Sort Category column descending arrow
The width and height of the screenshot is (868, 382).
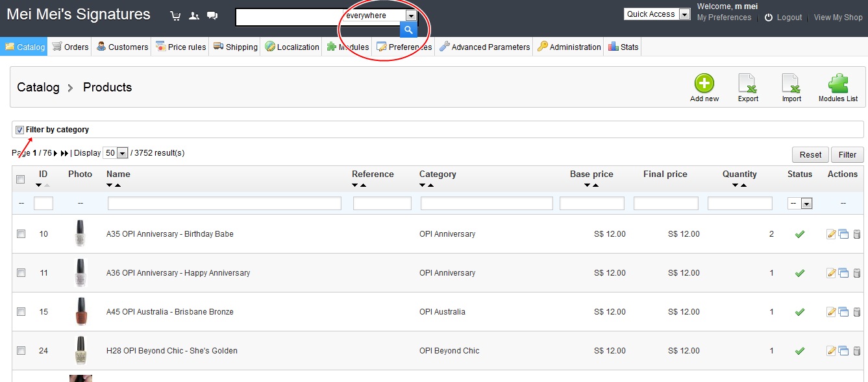423,185
